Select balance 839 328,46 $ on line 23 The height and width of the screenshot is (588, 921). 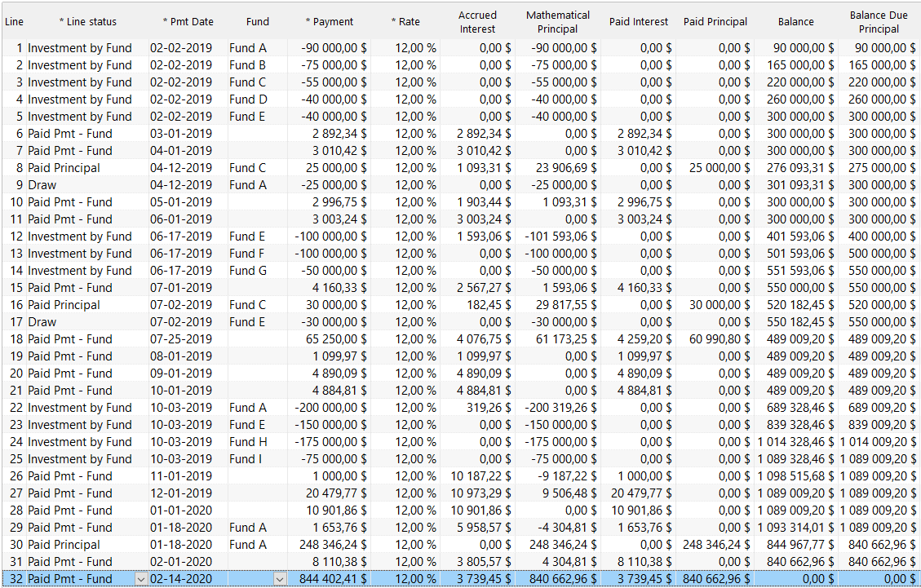click(x=800, y=425)
